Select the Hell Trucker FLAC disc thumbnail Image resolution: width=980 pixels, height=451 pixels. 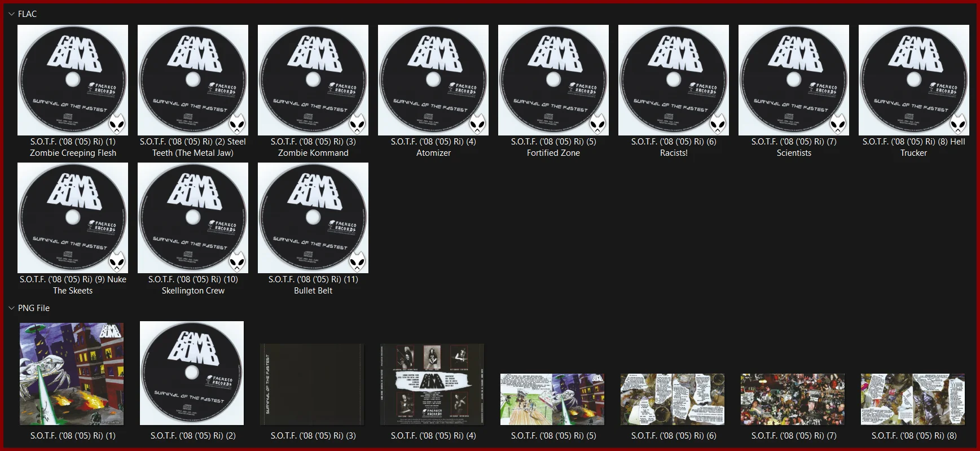pyautogui.click(x=914, y=80)
